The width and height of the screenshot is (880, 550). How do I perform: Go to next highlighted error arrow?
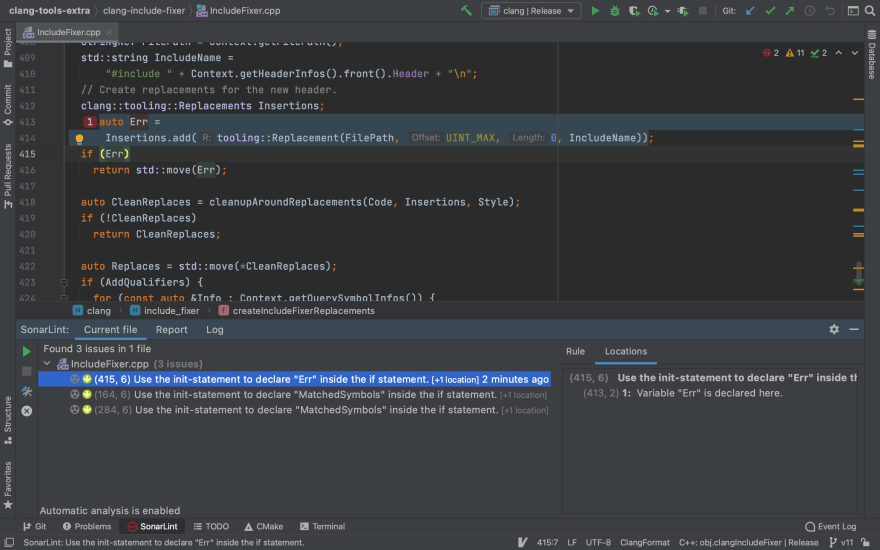click(x=854, y=53)
